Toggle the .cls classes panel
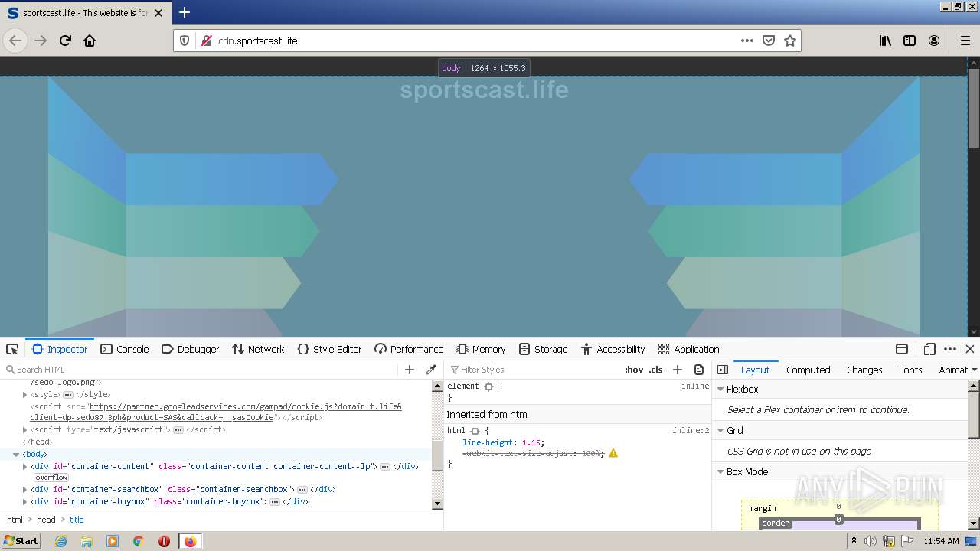The height and width of the screenshot is (551, 980). coord(656,370)
